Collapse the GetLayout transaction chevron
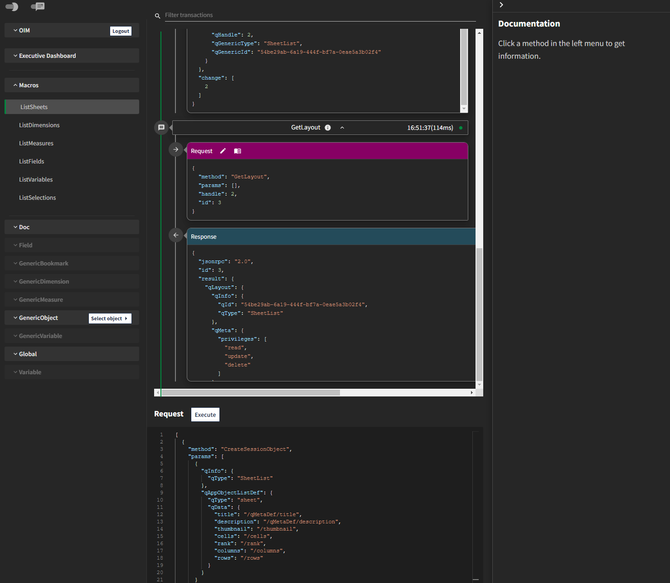Screen dimensions: 670x583 (x=342, y=128)
